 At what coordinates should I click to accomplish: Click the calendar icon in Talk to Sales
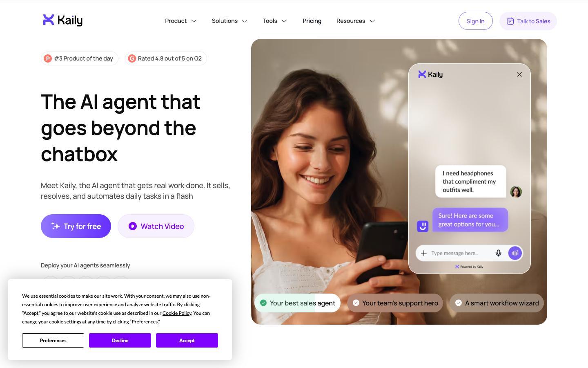pos(510,21)
